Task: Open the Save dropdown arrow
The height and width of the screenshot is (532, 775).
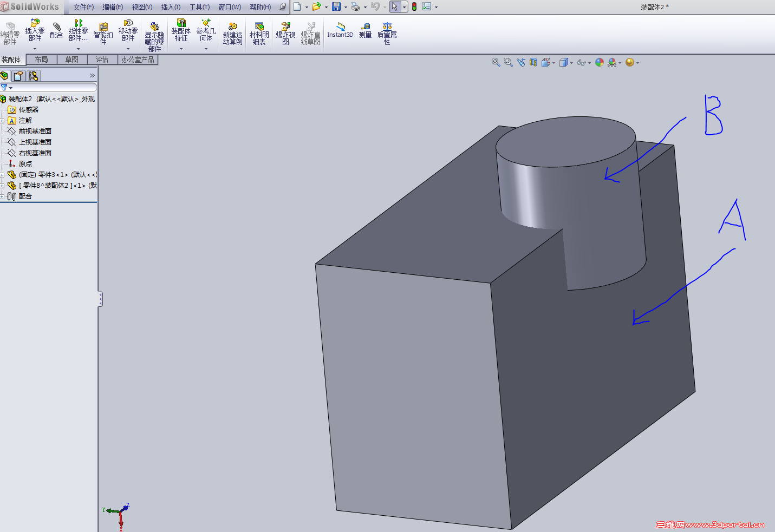Action: (x=346, y=7)
